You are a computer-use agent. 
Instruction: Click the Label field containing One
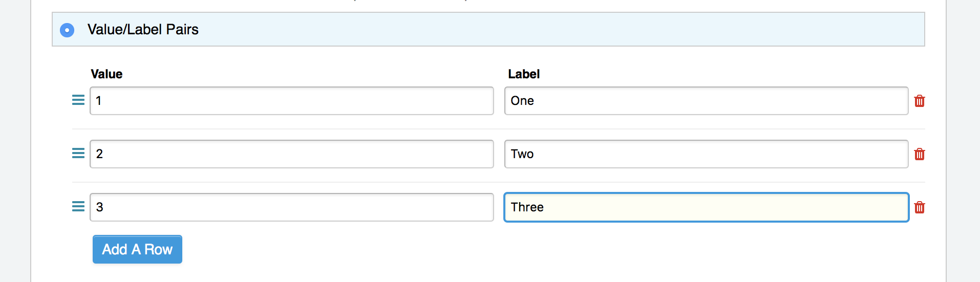[707, 101]
